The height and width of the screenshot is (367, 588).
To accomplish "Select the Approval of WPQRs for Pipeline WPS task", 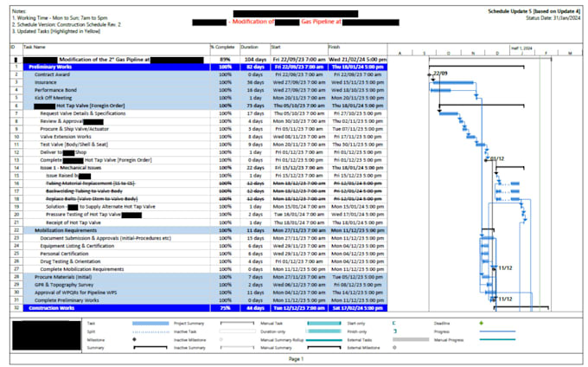I will (x=75, y=293).
